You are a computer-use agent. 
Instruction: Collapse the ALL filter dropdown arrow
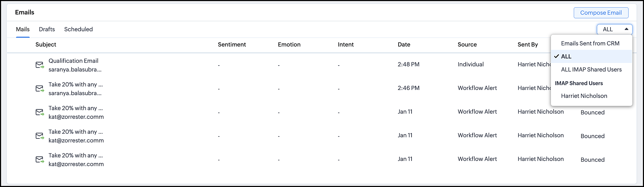tap(626, 29)
